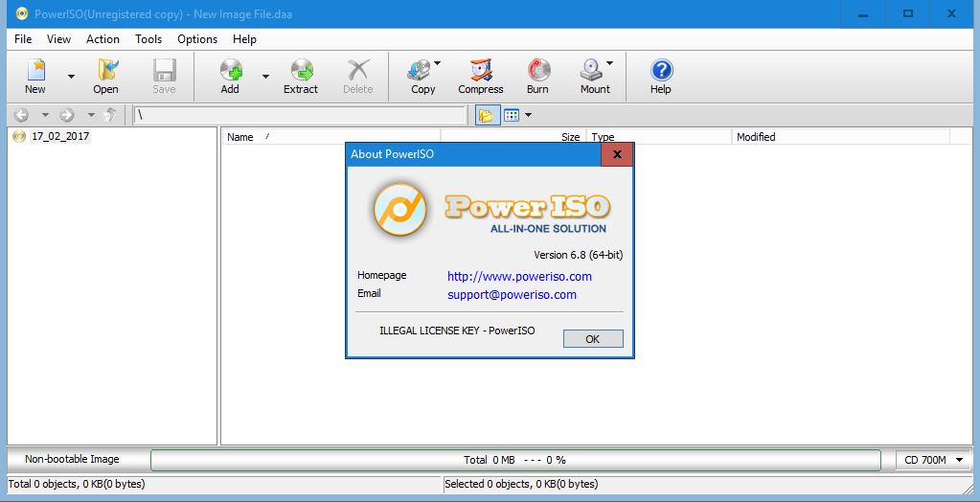Click 'Version 6.8 (64-bit)' text
The width and height of the screenshot is (980, 502).
(578, 255)
